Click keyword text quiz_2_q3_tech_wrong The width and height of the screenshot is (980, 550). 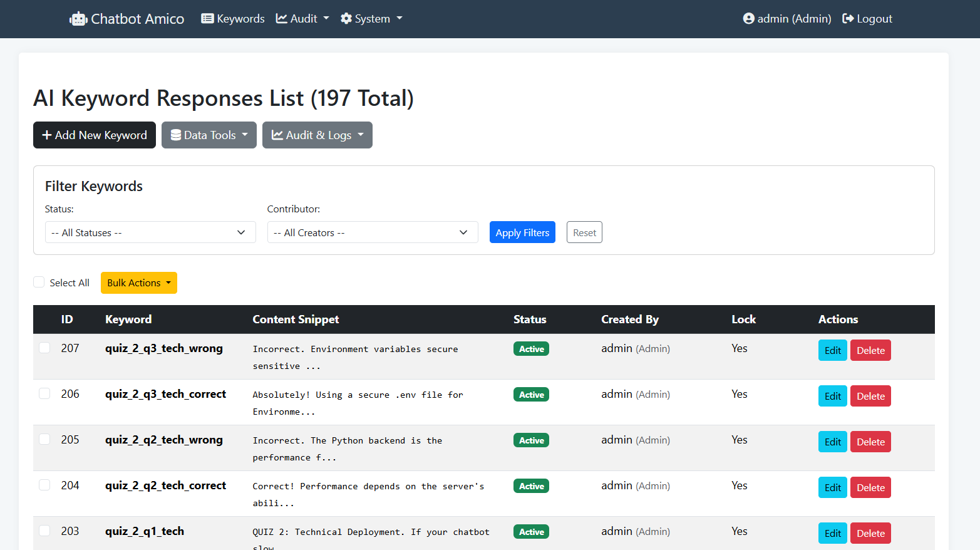(164, 348)
